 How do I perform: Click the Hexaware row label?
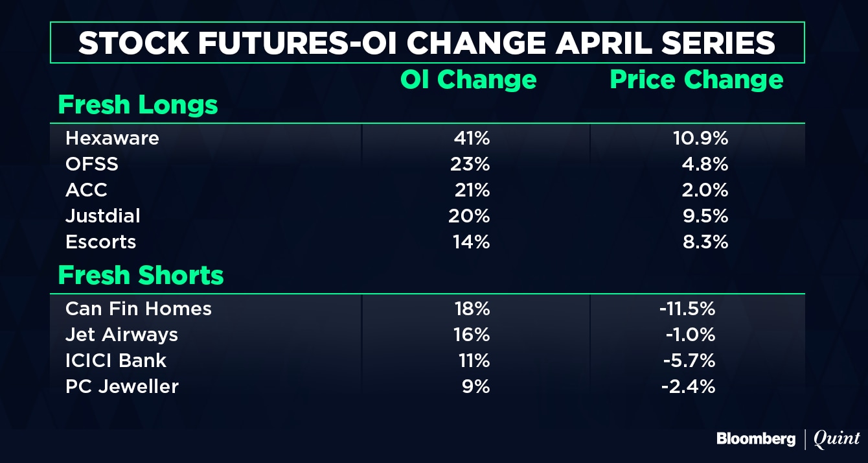click(x=112, y=138)
